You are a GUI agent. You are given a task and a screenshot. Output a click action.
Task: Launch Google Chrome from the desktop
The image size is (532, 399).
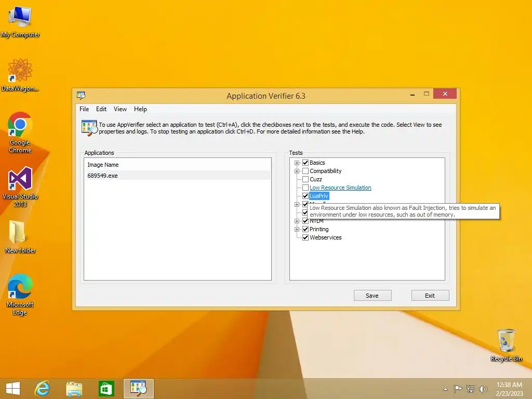click(20, 132)
